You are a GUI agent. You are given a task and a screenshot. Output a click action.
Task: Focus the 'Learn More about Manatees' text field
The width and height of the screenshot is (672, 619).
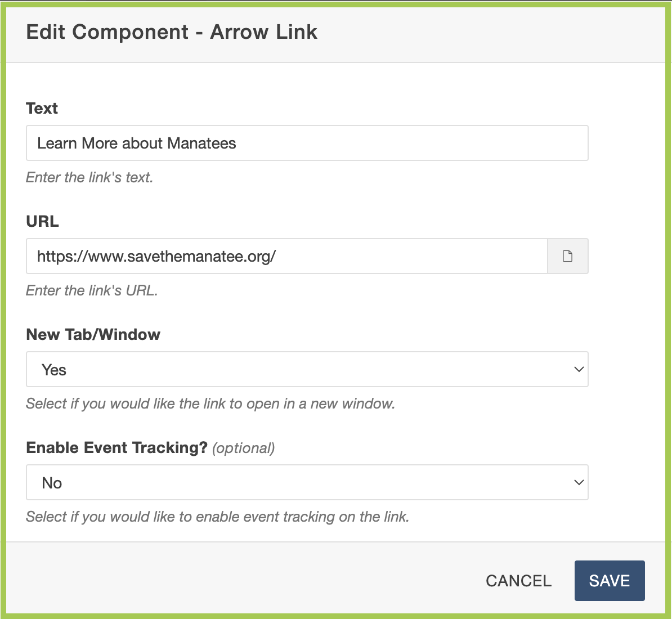307,143
